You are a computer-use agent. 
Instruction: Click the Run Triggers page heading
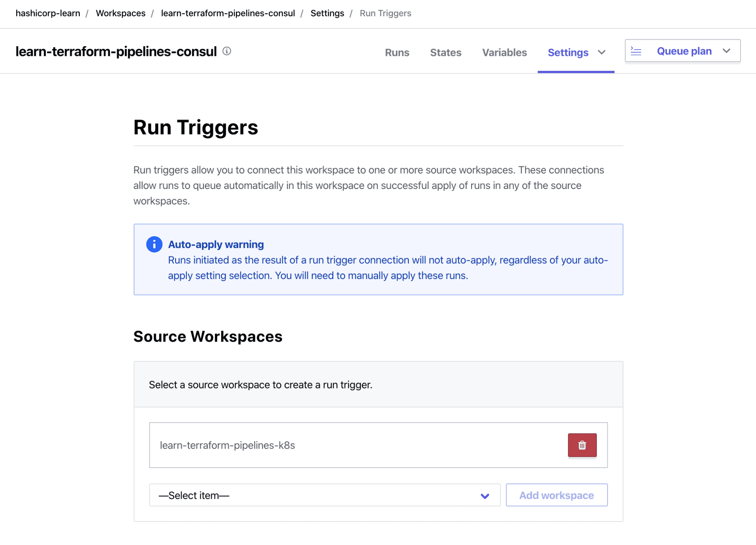coord(196,127)
